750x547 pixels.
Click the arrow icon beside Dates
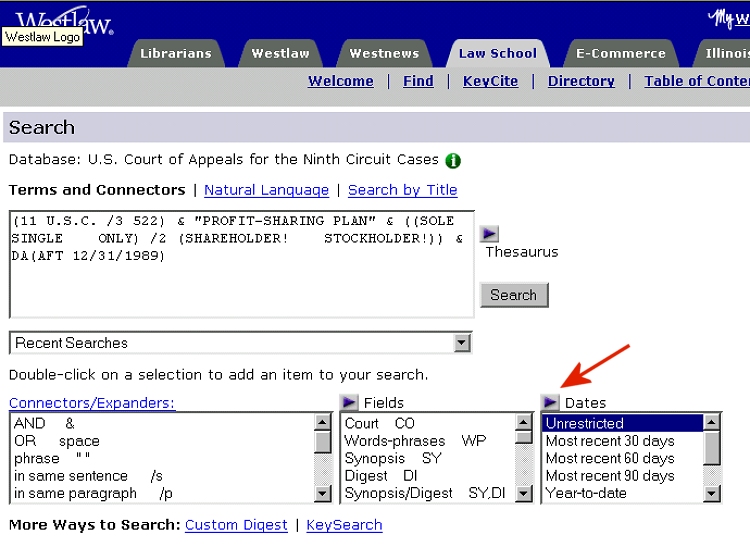click(x=550, y=402)
